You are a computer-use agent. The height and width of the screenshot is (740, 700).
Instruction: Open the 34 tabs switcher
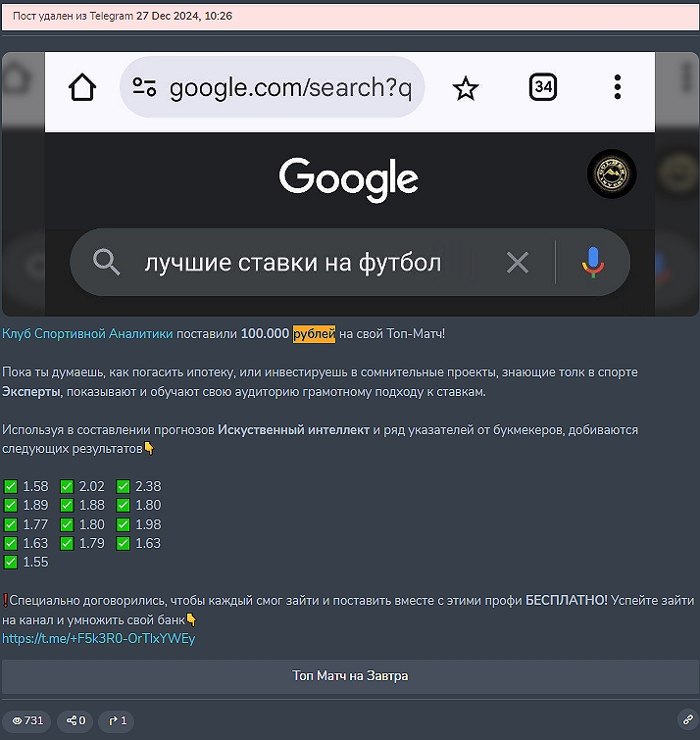(543, 87)
